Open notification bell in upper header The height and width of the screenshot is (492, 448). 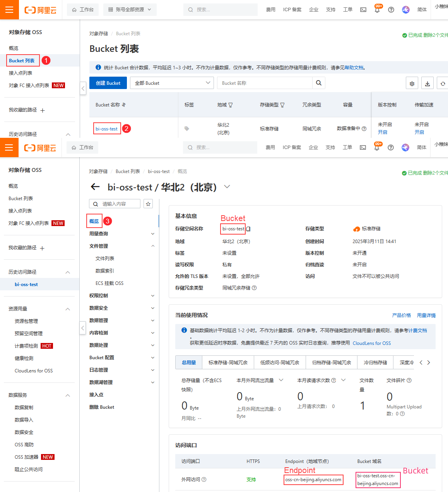(x=377, y=10)
